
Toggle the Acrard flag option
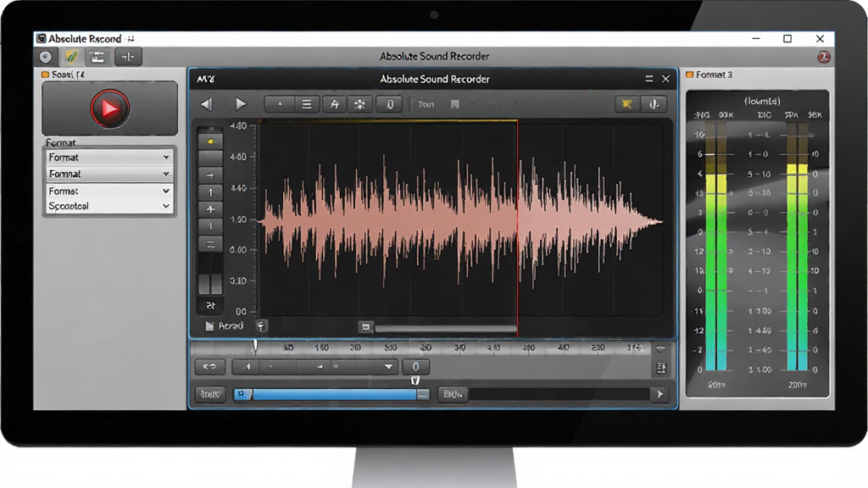224,326
